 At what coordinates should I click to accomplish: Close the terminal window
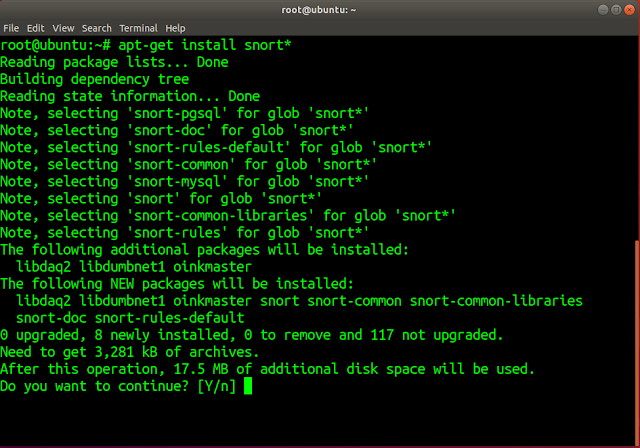(x=629, y=10)
